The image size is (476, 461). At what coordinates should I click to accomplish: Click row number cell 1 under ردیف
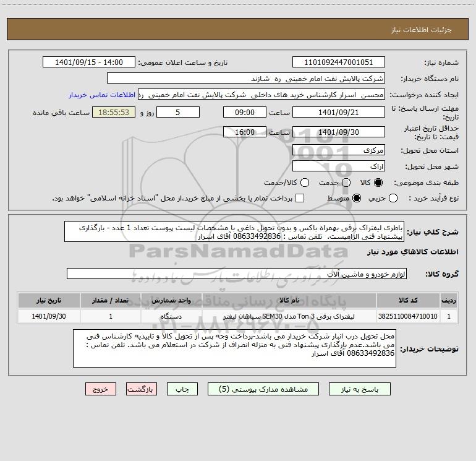click(x=449, y=316)
